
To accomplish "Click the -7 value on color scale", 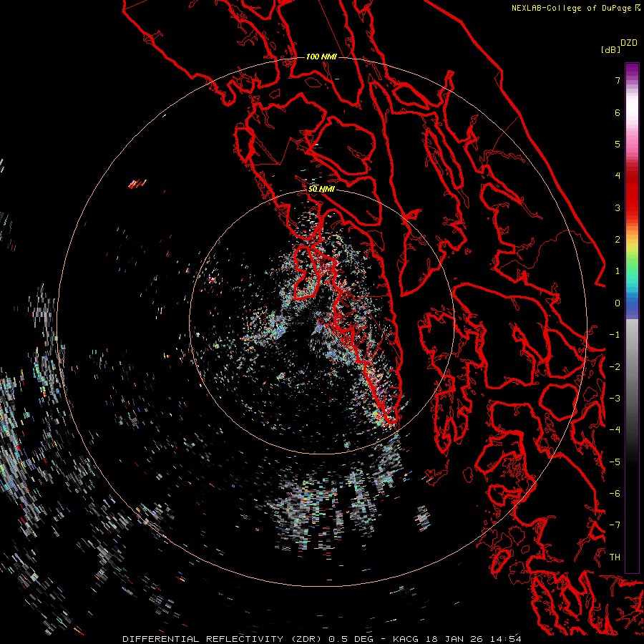I will pyautogui.click(x=615, y=525).
